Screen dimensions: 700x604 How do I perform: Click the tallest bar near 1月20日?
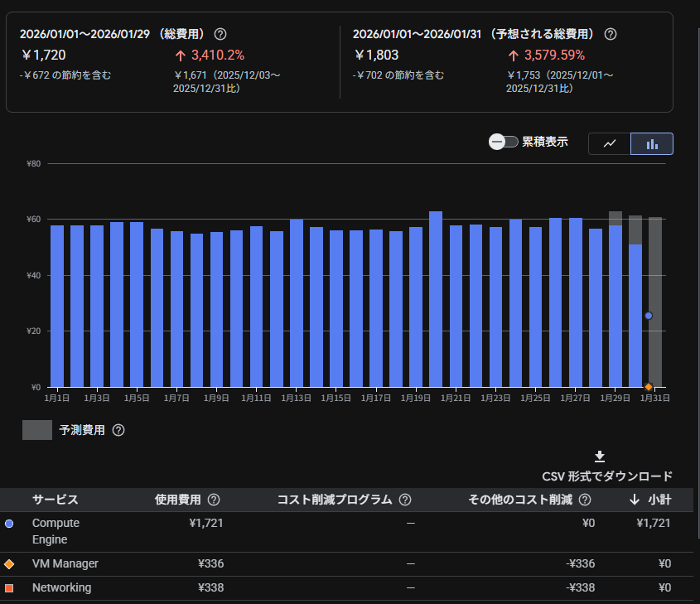click(436, 298)
